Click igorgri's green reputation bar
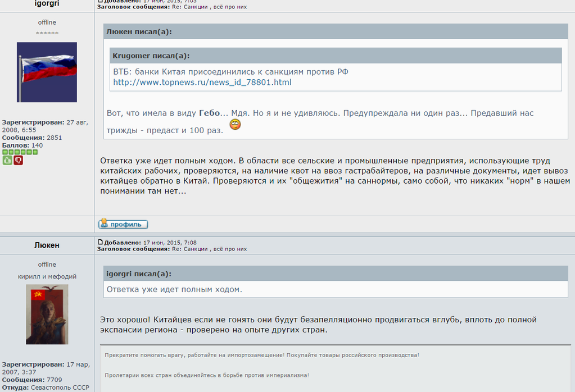Image resolution: width=575 pixels, height=392 pixels. (20, 152)
